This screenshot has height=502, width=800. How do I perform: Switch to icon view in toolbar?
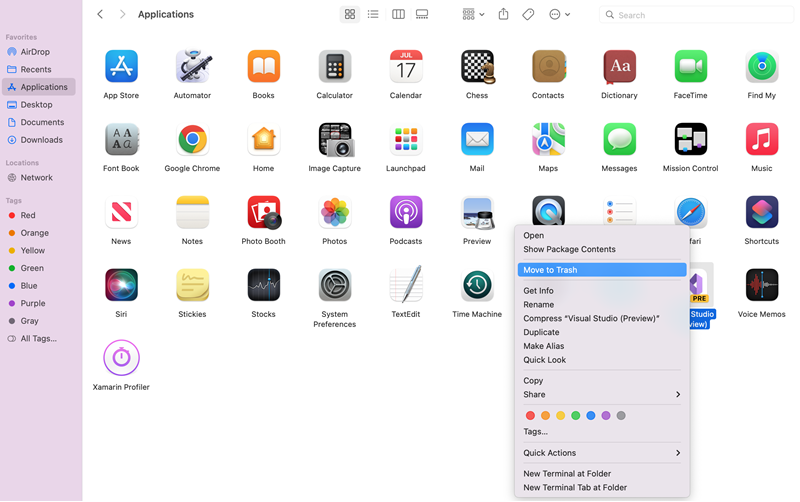[x=349, y=14]
